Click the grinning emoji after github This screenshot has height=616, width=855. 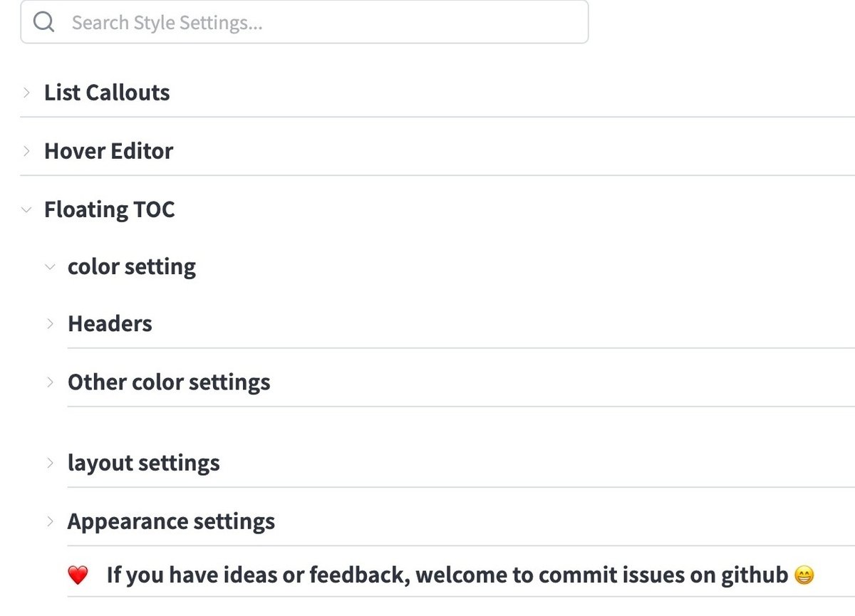coord(803,575)
